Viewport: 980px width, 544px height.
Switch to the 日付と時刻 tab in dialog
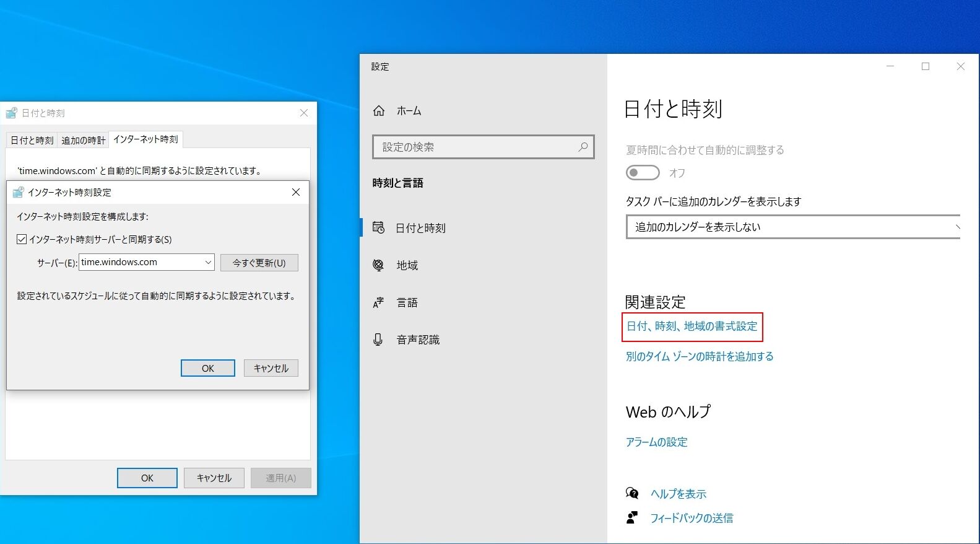[x=32, y=141]
